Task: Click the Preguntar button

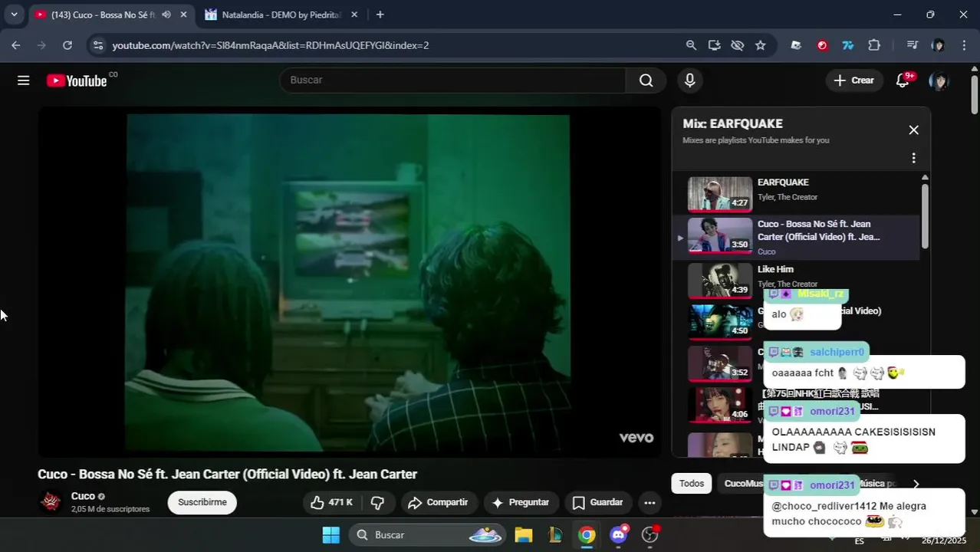Action: [521, 503]
